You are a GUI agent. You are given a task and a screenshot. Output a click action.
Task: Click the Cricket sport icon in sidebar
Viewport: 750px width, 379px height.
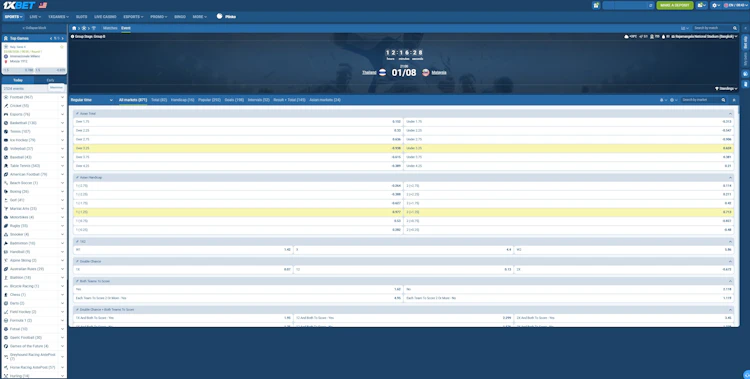[6, 106]
